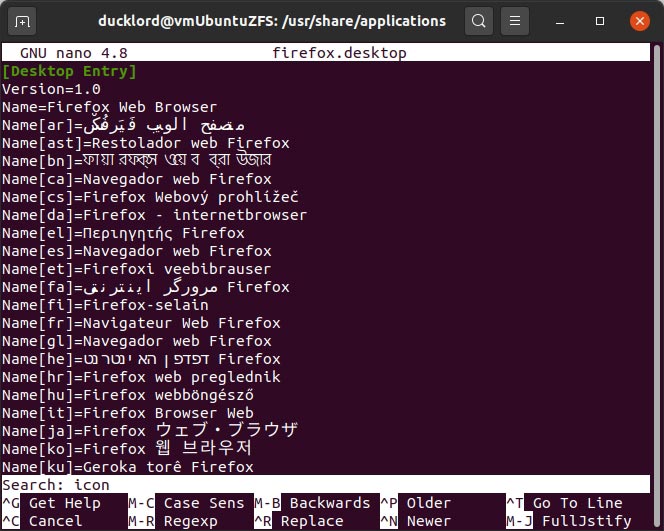This screenshot has height=531, width=664.
Task: Click the ^P Older history shortcut
Action: tap(416, 503)
